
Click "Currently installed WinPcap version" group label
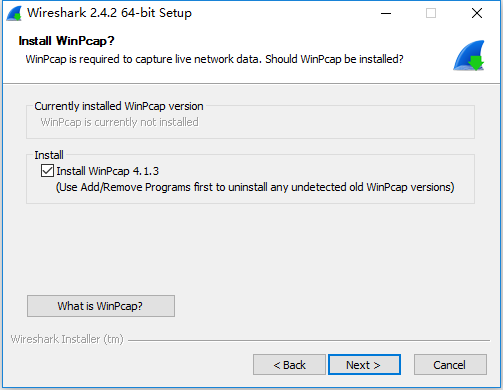click(119, 106)
